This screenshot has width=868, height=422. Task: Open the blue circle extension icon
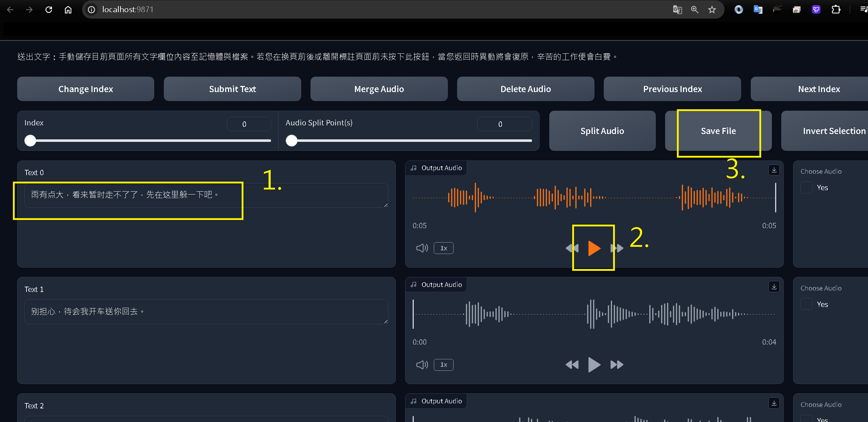[739, 10]
